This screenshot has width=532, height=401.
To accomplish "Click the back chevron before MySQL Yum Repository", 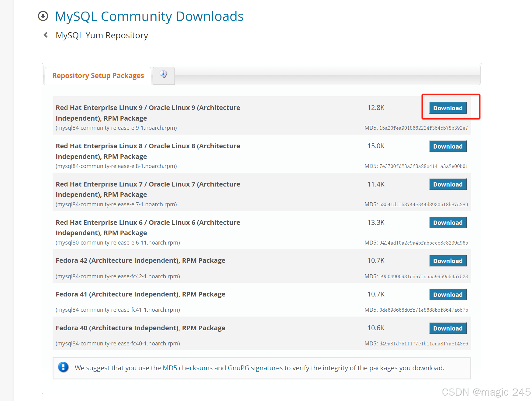I will pyautogui.click(x=46, y=35).
